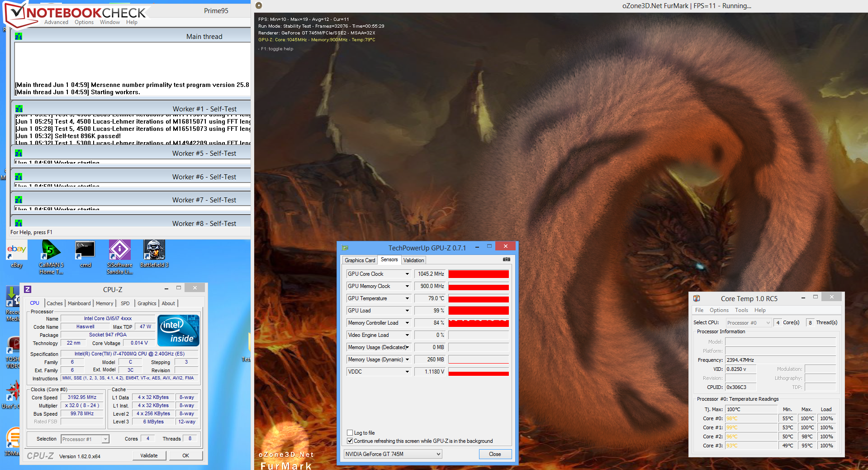
Task: Expand the GPU Core Clock sensor dropdown
Action: point(407,274)
